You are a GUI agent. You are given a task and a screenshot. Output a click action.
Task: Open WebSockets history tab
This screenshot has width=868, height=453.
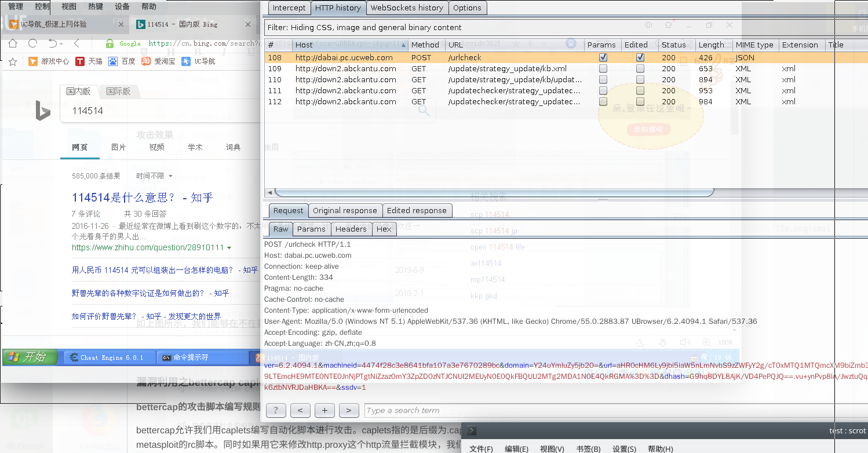pos(407,8)
